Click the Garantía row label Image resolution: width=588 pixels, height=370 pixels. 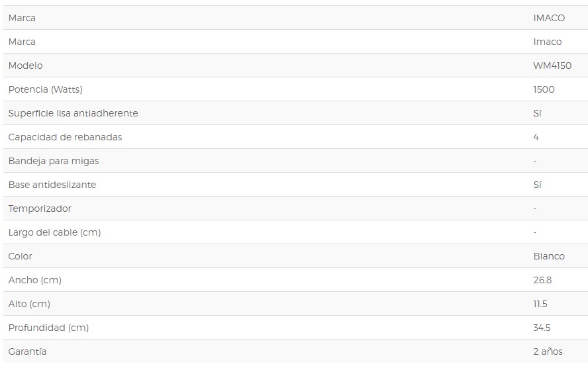27,351
